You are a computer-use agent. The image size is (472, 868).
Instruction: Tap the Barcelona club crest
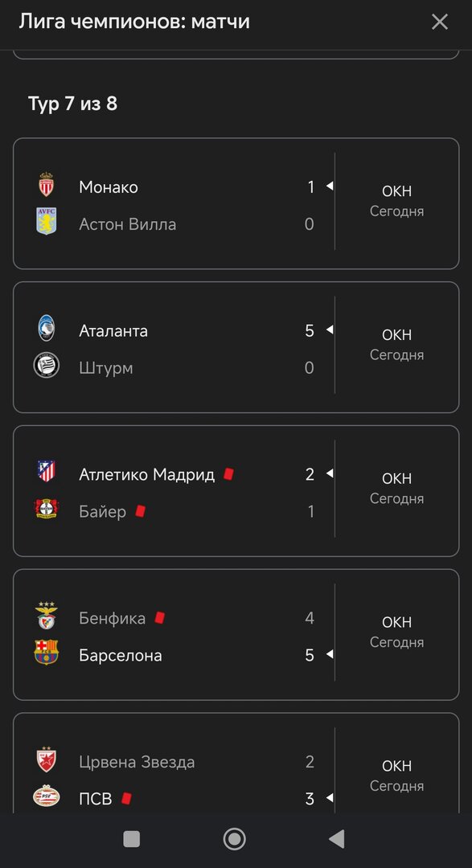(x=47, y=653)
